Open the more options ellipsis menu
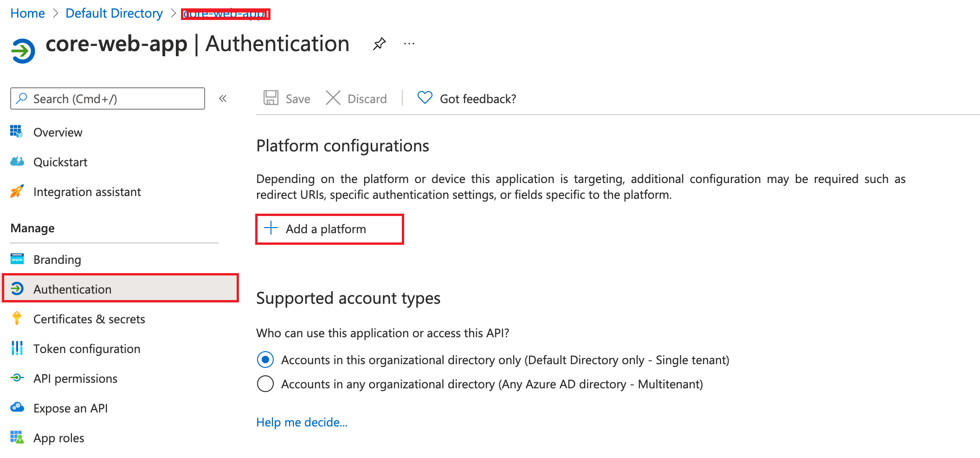 coord(409,43)
